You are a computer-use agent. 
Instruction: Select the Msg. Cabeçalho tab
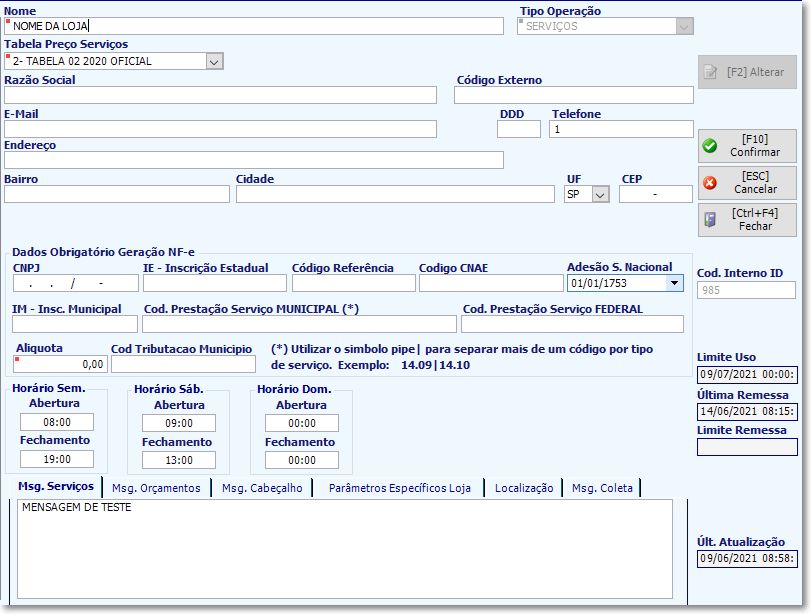(262, 488)
